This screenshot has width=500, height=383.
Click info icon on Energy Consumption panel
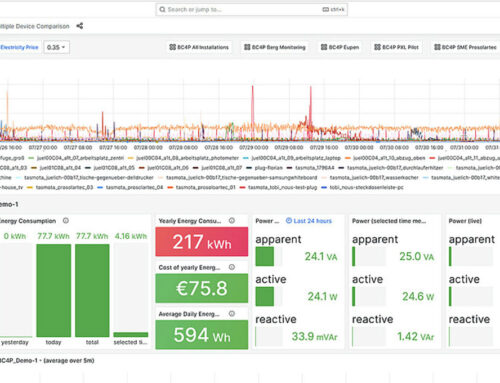coord(66,221)
